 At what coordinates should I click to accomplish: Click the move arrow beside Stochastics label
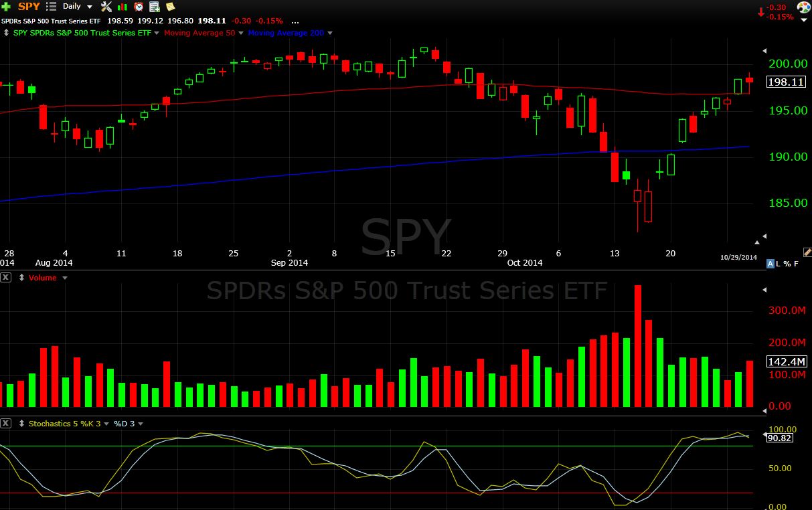pyautogui.click(x=22, y=424)
